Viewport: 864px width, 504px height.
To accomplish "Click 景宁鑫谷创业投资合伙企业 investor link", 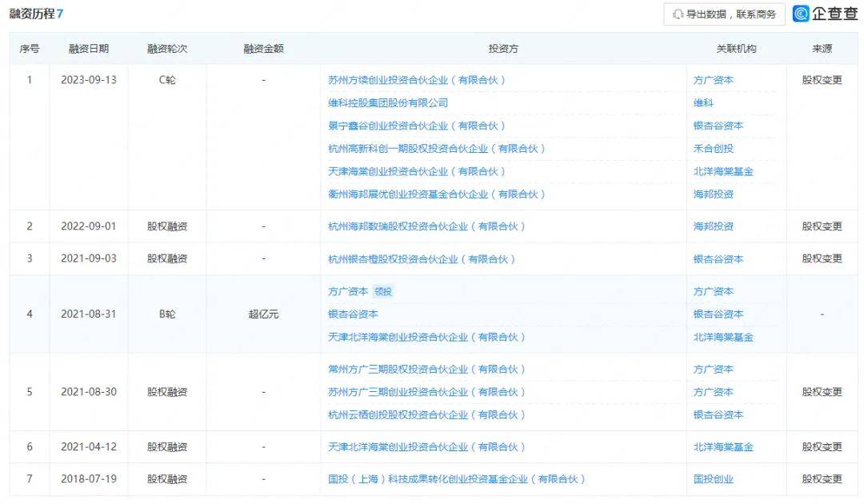I will click(x=417, y=126).
